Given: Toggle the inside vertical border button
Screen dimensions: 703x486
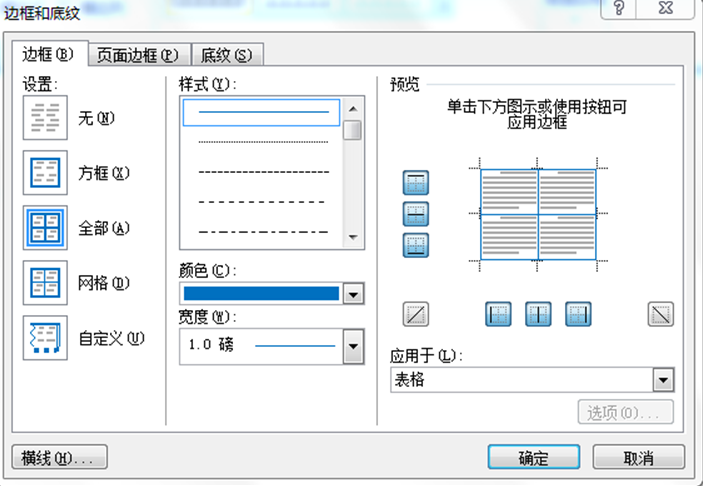Looking at the screenshot, I should coord(539,314).
